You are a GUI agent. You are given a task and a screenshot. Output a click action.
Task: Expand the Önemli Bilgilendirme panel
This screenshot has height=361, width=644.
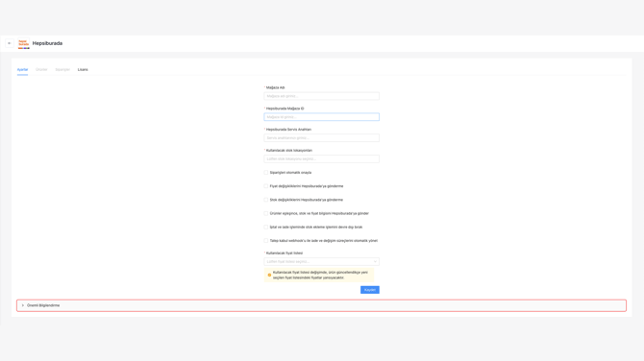[322, 305]
